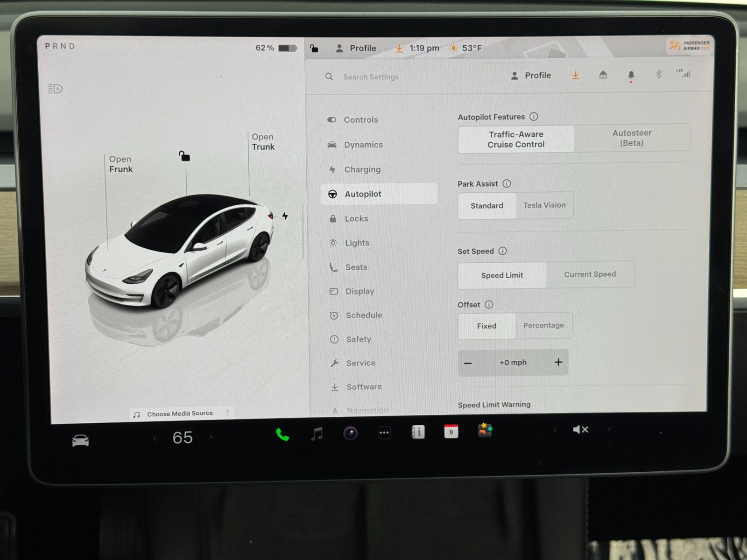Expand the Choose Media Source panel

click(181, 413)
